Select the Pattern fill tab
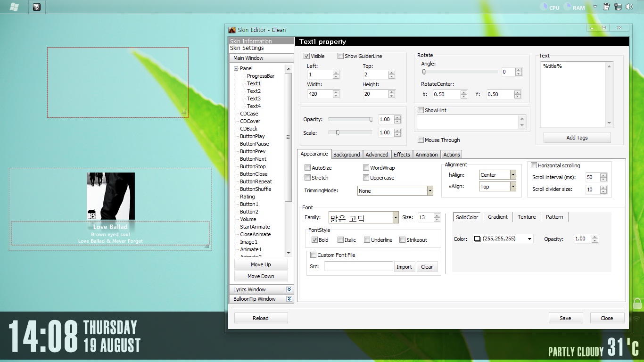The image size is (644, 362). tap(554, 217)
